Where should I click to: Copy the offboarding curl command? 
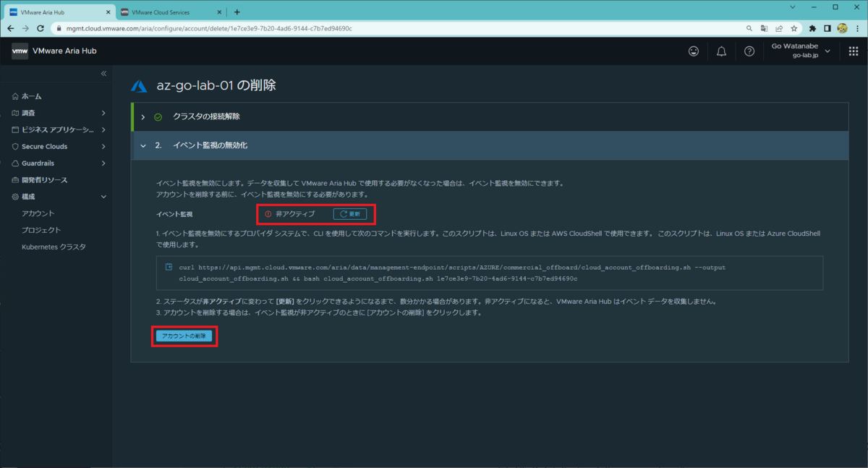click(168, 267)
